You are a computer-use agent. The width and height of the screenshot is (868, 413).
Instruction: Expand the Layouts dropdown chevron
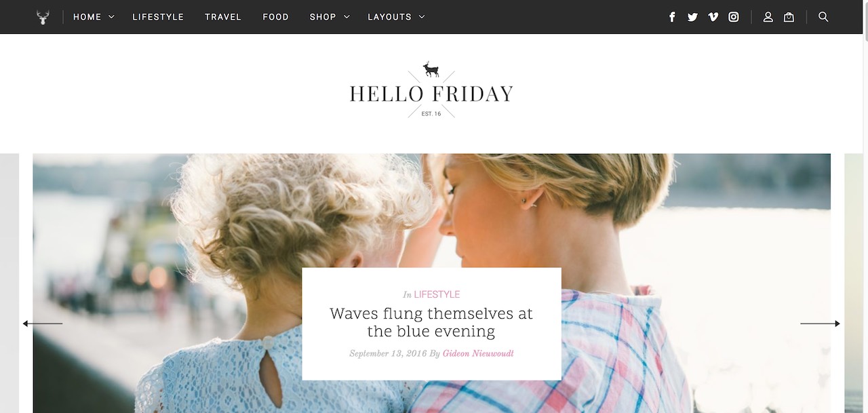click(422, 17)
